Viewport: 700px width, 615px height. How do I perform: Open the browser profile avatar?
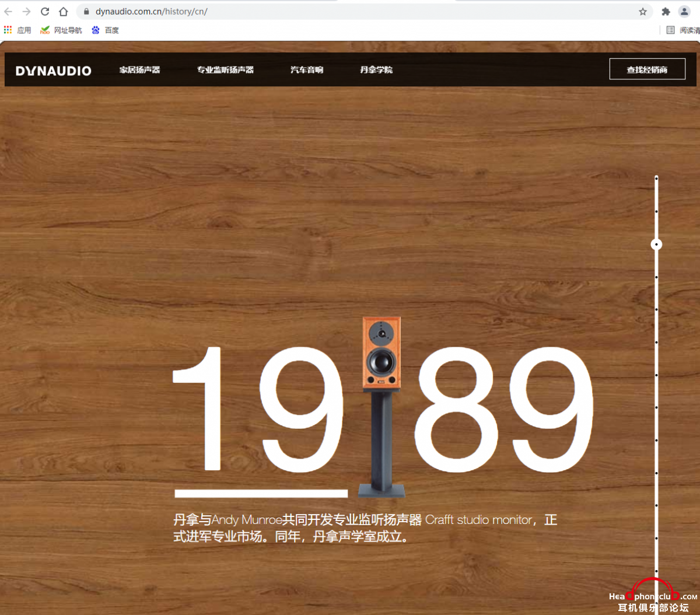(x=684, y=12)
